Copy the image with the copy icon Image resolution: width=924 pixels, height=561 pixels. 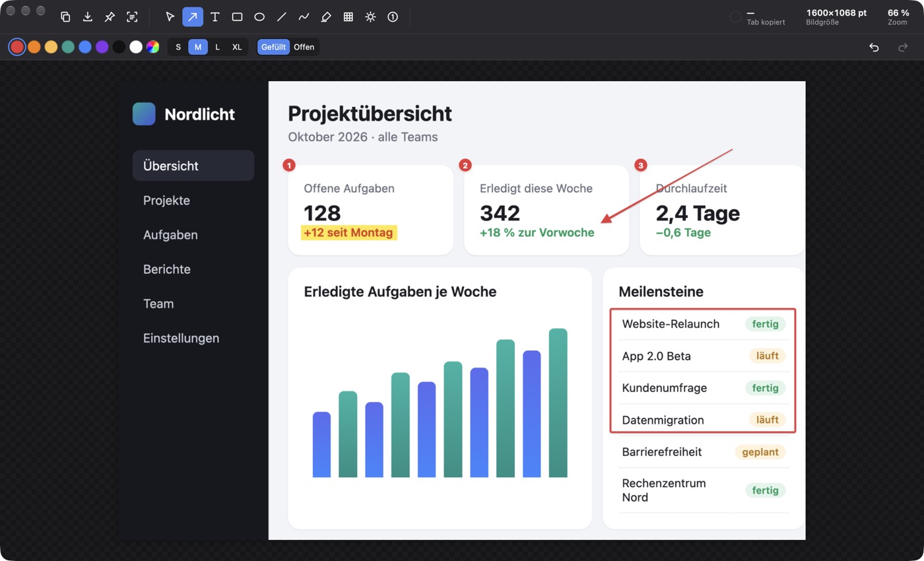(x=65, y=17)
